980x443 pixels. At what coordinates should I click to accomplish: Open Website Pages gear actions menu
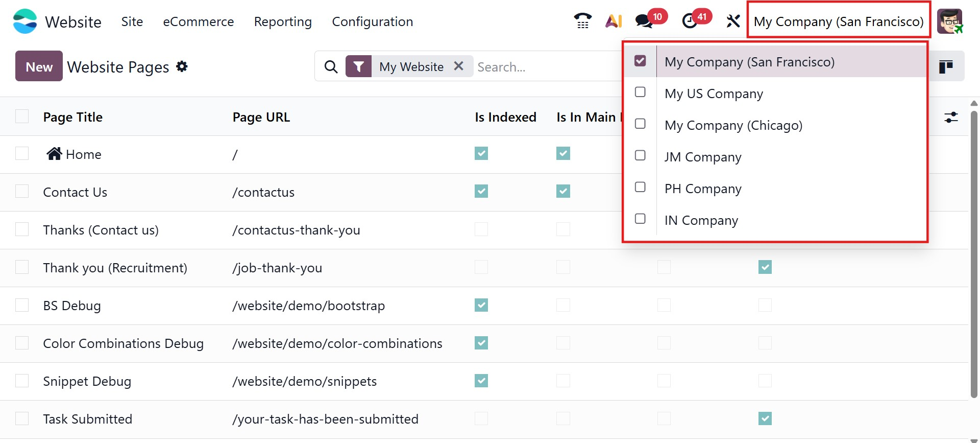point(182,66)
